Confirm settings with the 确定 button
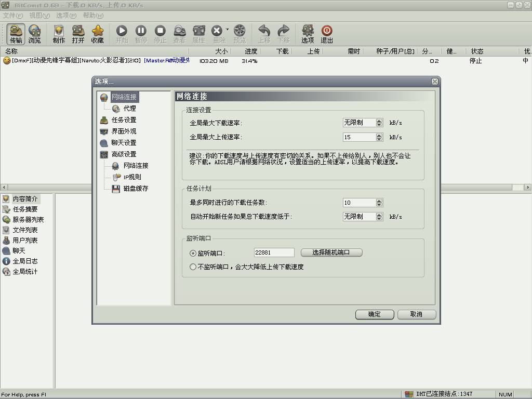The image size is (532, 399). click(x=375, y=314)
